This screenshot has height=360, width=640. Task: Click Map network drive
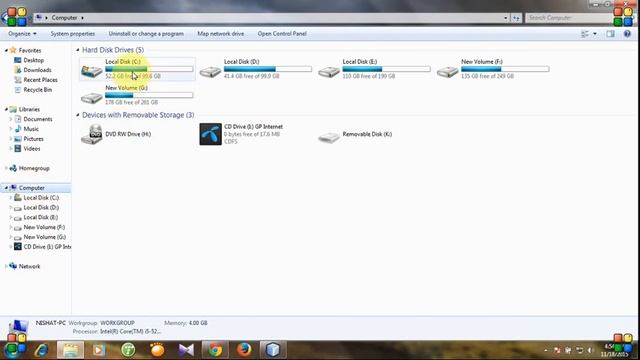pos(221,34)
